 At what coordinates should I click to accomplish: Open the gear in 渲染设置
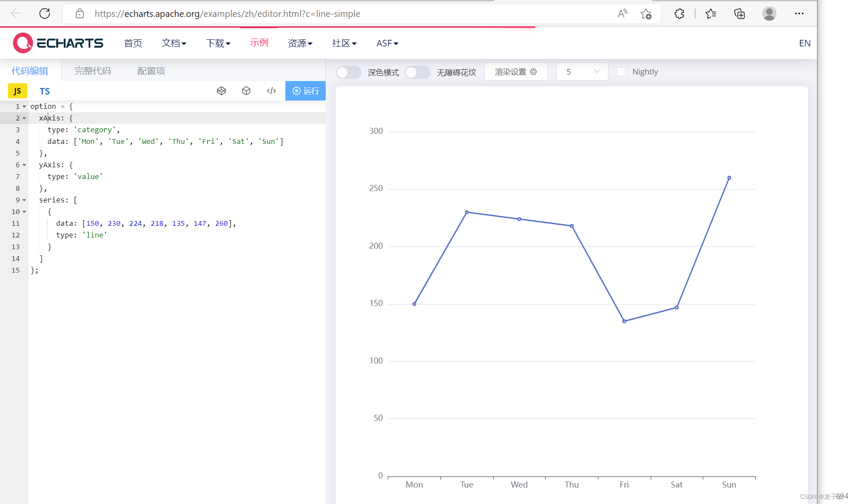click(534, 72)
